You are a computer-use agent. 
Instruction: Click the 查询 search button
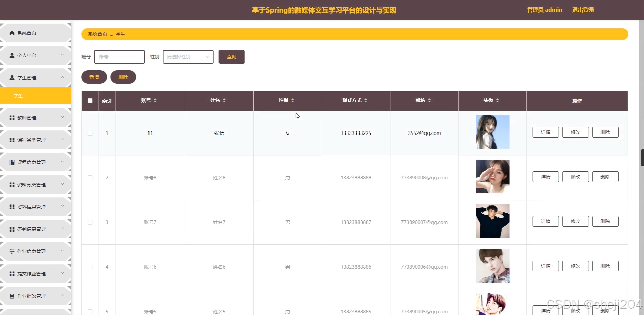coord(231,56)
